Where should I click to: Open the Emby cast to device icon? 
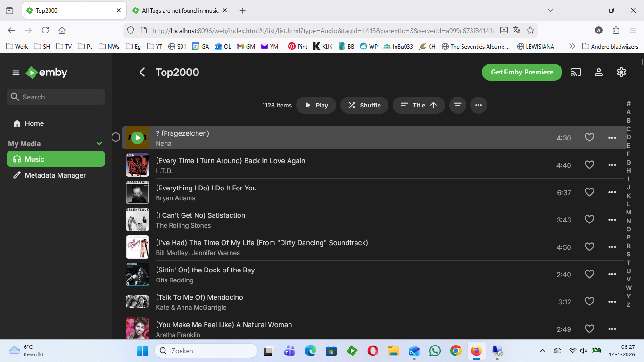[x=576, y=72]
